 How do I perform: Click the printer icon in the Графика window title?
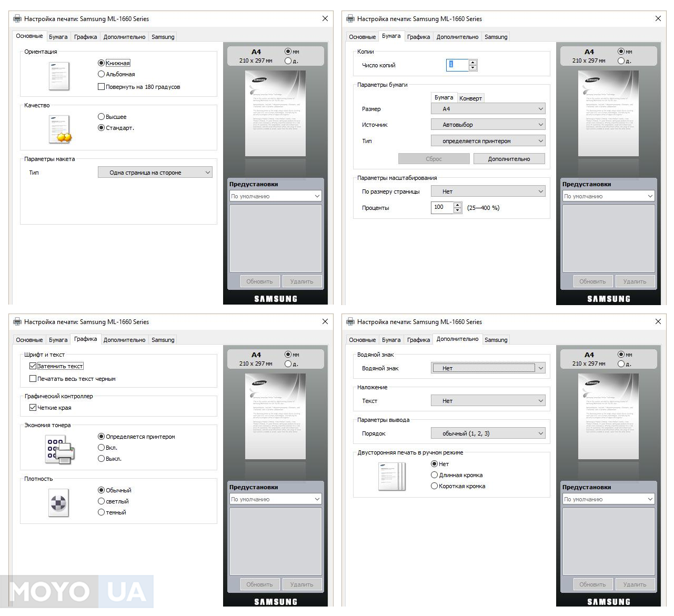[17, 322]
